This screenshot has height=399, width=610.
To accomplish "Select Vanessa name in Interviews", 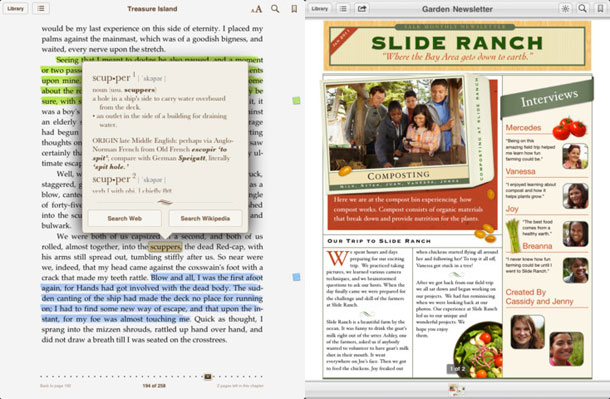I will pos(521,172).
